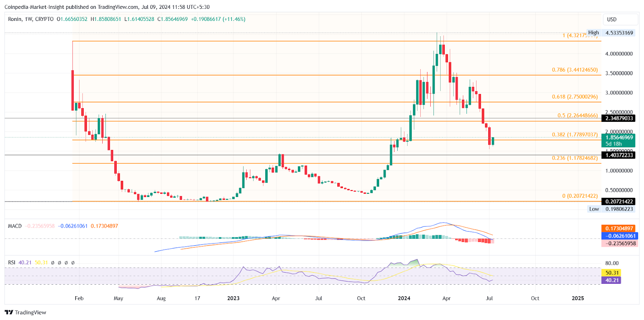Click the TradingView logo at the chart footer
The image size is (644, 320).
pyautogui.click(x=25, y=312)
